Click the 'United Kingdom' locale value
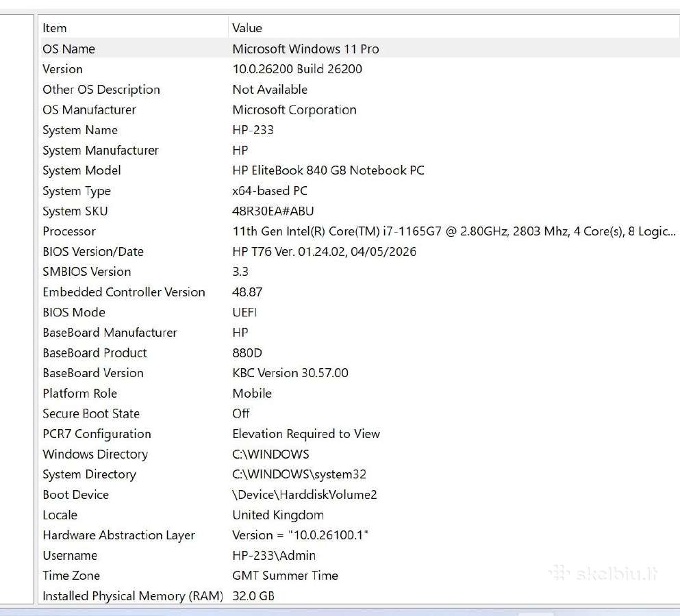Image resolution: width=680 pixels, height=616 pixels. click(278, 515)
